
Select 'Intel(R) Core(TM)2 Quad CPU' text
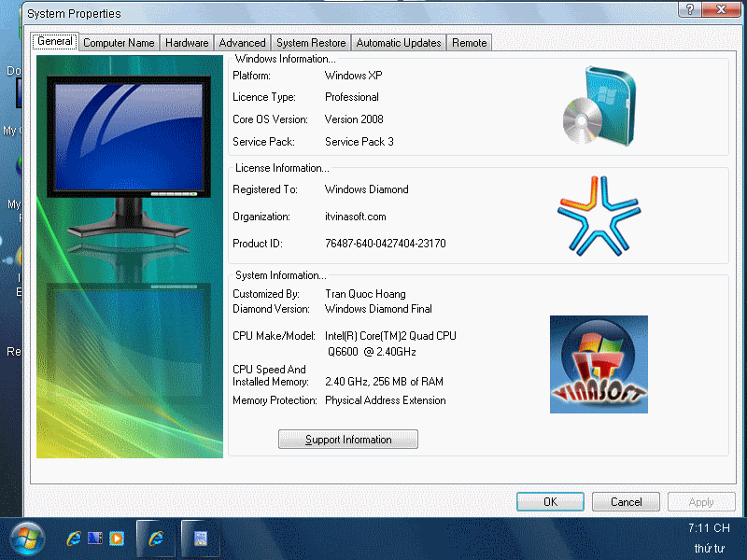pyautogui.click(x=390, y=336)
